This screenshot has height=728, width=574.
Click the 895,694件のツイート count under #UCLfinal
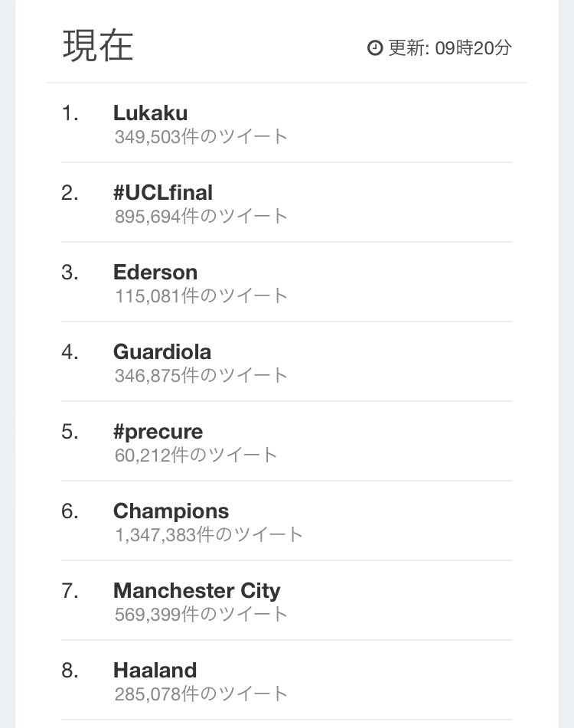(201, 217)
